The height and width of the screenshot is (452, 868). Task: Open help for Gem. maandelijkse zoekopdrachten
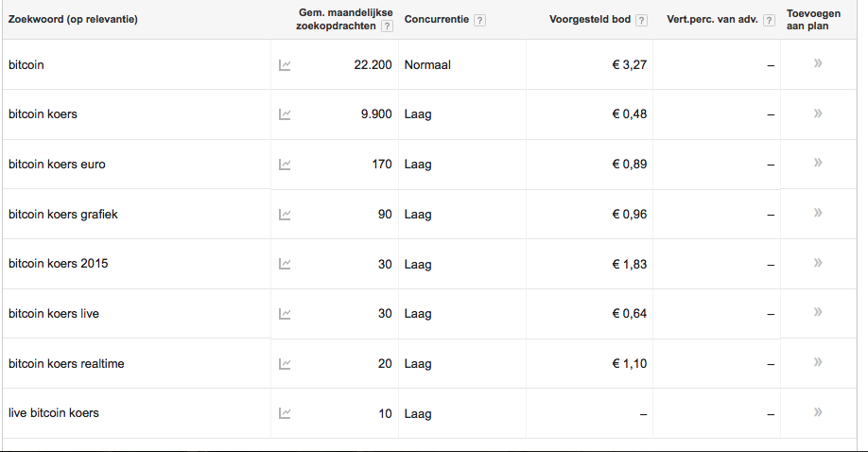pos(388,26)
